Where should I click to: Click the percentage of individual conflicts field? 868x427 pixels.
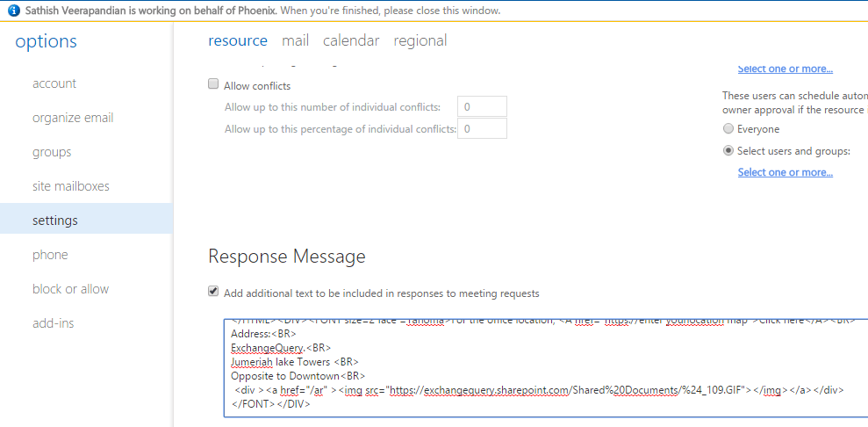pos(482,128)
